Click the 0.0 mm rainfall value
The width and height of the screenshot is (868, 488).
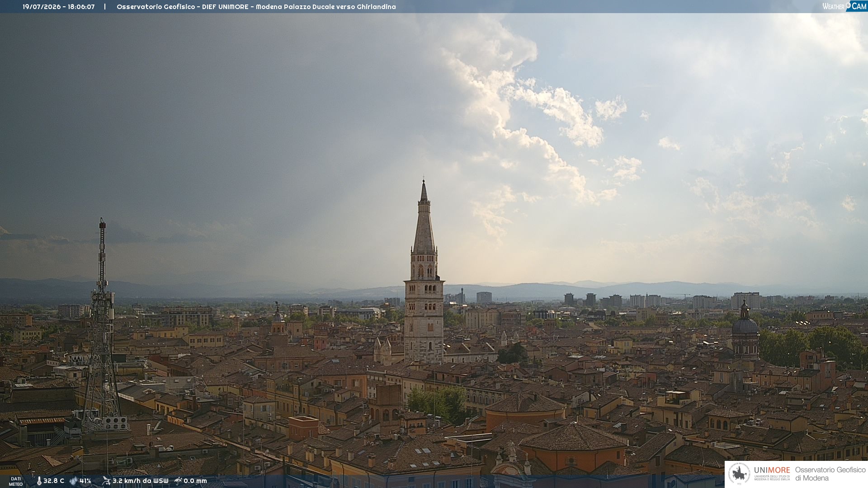click(x=195, y=481)
